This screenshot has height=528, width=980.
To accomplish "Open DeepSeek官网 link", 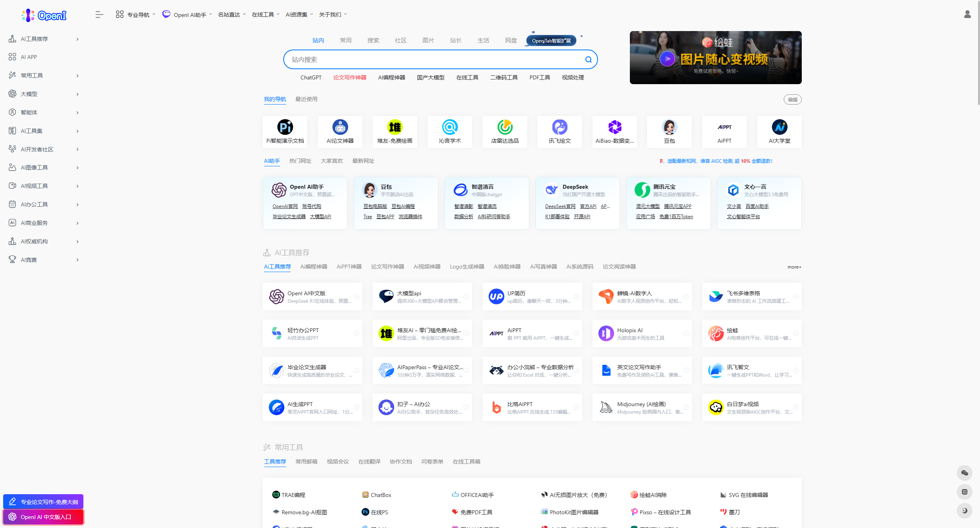I will 560,206.
